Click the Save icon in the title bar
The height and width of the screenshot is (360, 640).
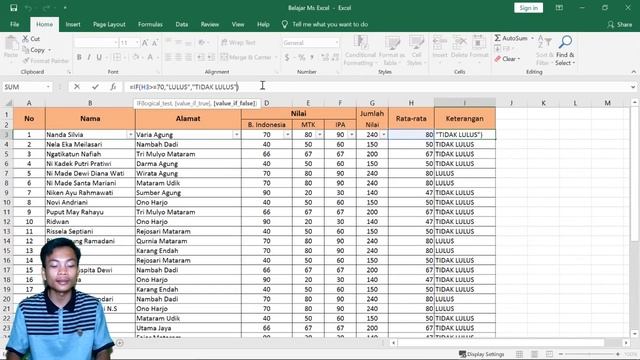[13, 8]
